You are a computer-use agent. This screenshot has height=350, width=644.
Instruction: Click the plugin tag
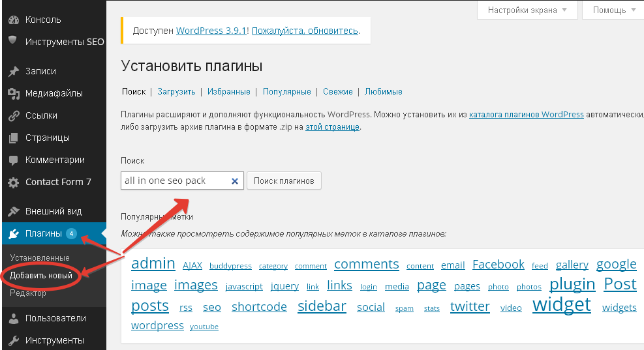[x=572, y=284]
